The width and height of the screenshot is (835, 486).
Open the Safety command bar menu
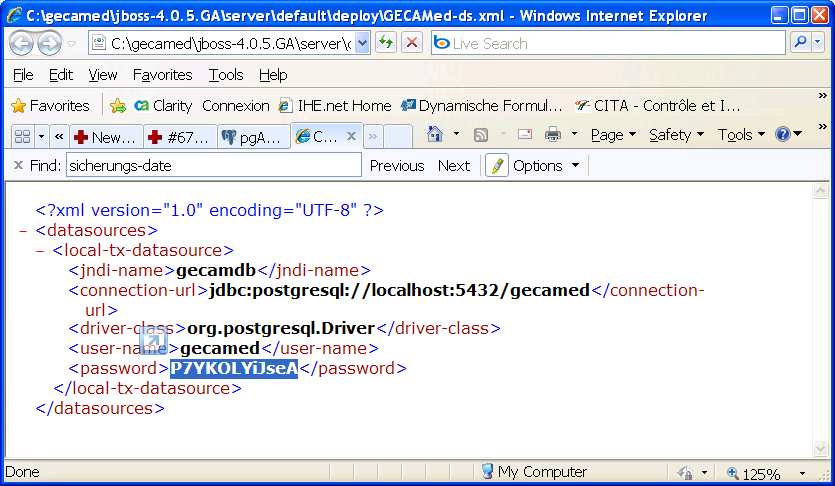[675, 135]
